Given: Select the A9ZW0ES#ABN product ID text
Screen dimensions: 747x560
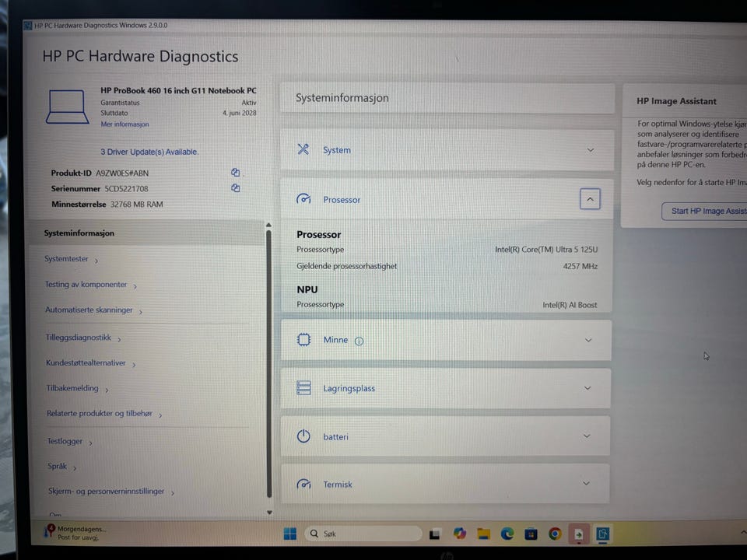Looking at the screenshot, I should (x=122, y=173).
